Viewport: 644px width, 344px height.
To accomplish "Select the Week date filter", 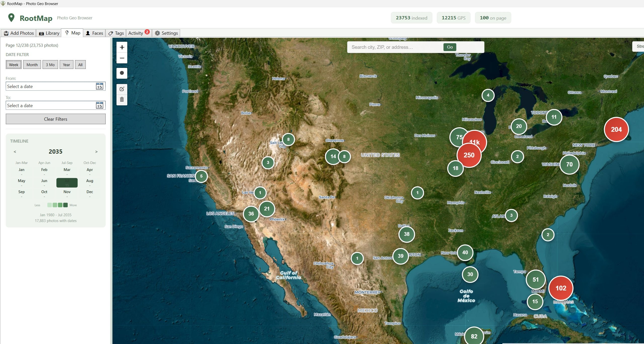I will 14,65.
